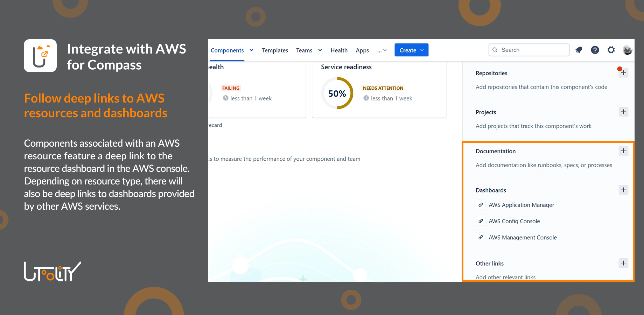The image size is (644, 315).
Task: Click link icon beside AWS Management Console
Action: pos(481,237)
